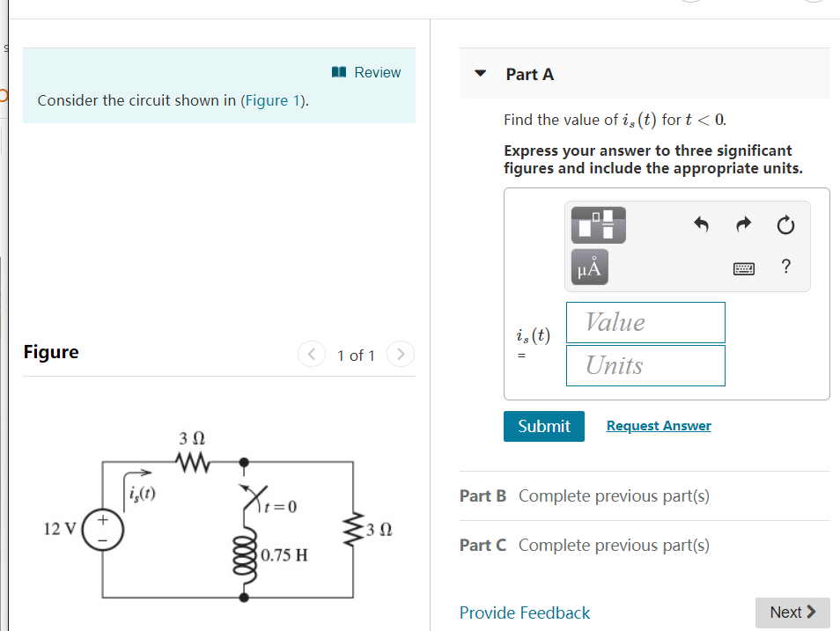This screenshot has width=840, height=631.
Task: Select the Part A heading tab
Action: 530,74
